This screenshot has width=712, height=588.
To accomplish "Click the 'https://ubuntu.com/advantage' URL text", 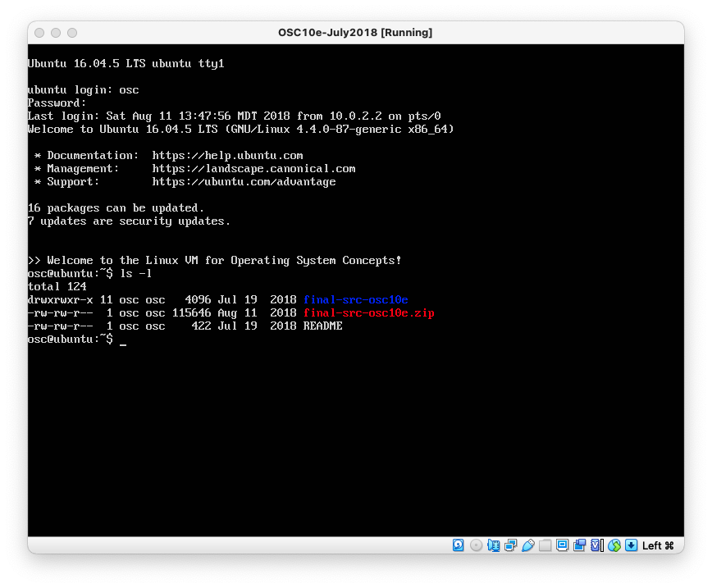I will [244, 181].
